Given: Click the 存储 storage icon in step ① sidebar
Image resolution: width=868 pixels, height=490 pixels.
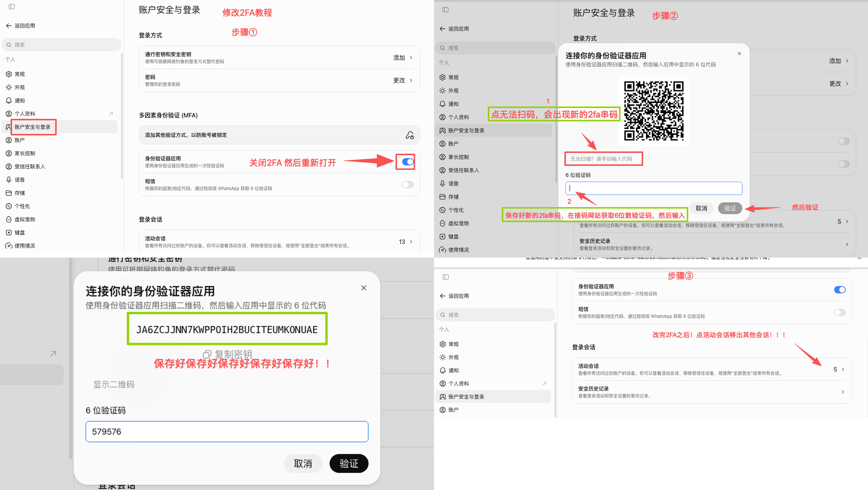Looking at the screenshot, I should (9, 193).
